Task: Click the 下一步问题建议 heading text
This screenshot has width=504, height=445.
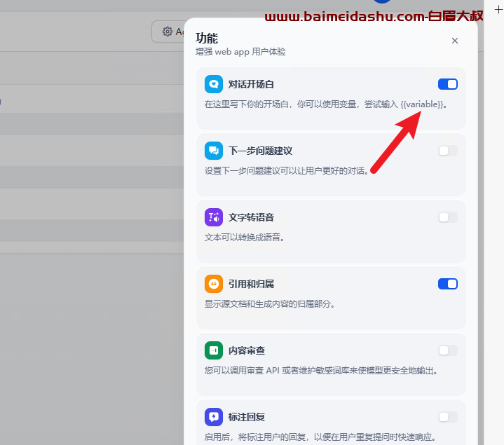Action: click(x=260, y=151)
